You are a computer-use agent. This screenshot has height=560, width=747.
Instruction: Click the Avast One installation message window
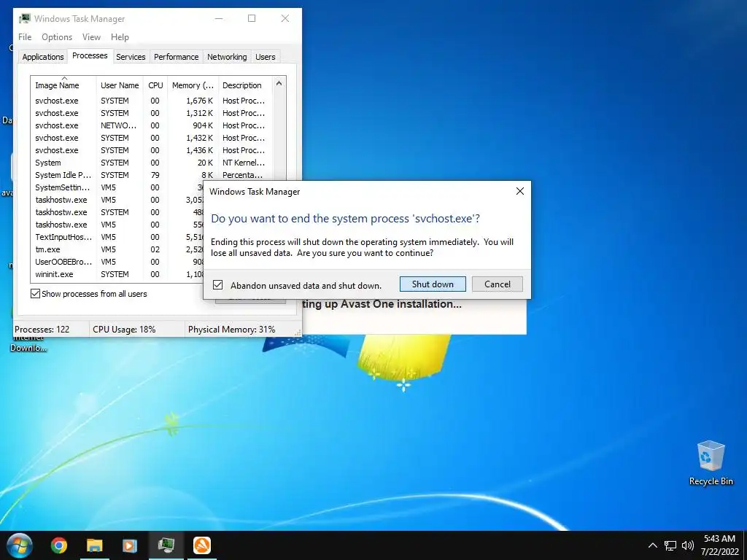coord(414,316)
